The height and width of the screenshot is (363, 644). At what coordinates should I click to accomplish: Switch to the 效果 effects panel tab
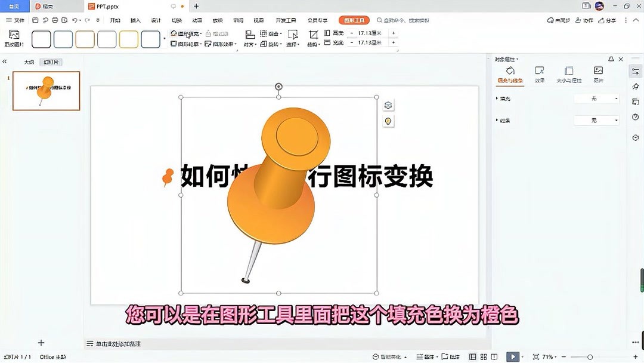coord(540,73)
